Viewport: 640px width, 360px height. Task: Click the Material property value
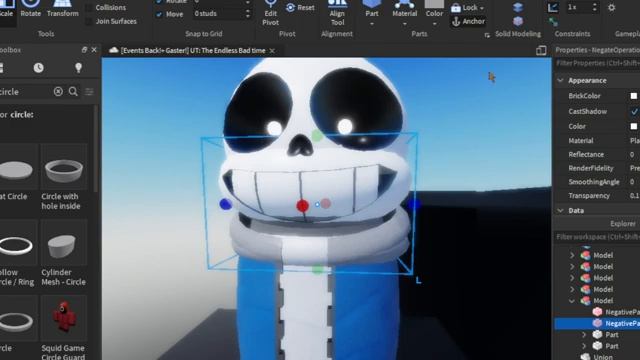coord(634,140)
